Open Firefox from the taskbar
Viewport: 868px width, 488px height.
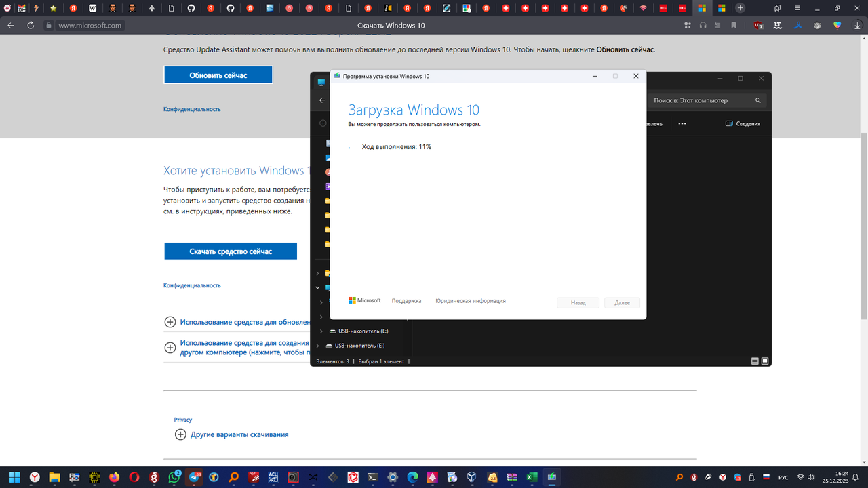pos(114,477)
